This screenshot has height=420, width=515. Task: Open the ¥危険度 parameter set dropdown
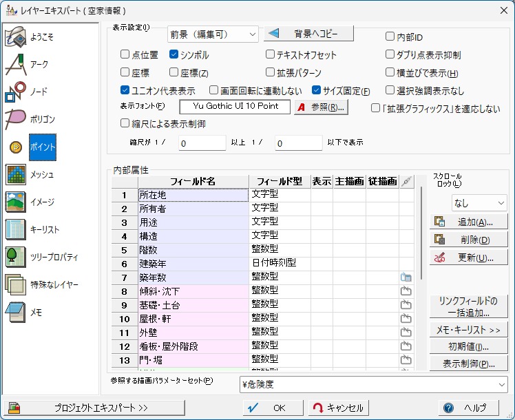click(373, 384)
